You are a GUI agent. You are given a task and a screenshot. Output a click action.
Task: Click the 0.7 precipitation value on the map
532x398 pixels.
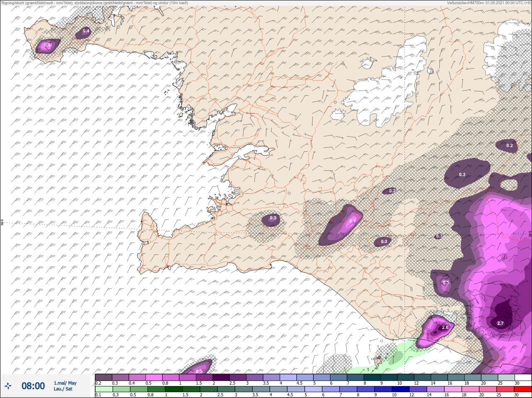pos(352,221)
